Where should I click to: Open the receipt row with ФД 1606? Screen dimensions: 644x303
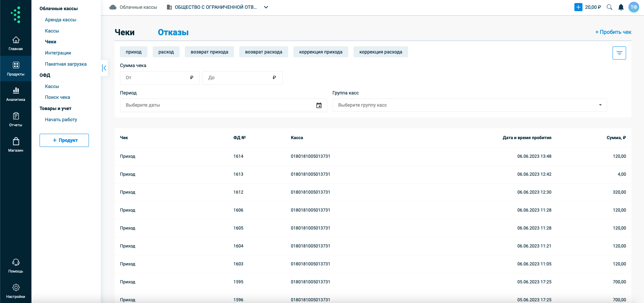click(x=373, y=210)
